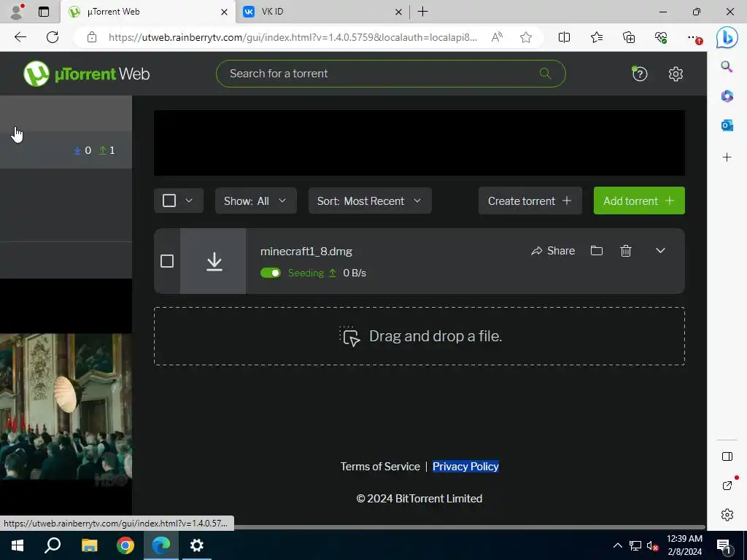Open Browser essentials heart icon

tap(661, 37)
